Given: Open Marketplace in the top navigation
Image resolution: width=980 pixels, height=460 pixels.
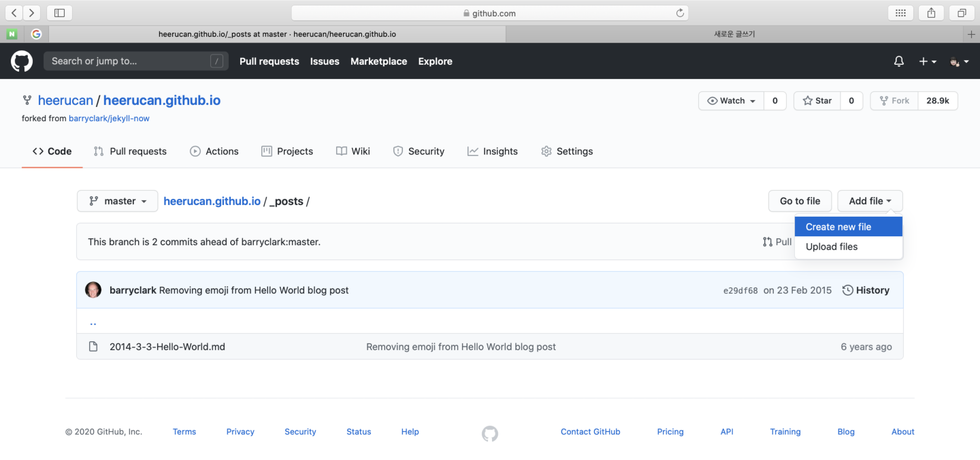Looking at the screenshot, I should tap(379, 61).
